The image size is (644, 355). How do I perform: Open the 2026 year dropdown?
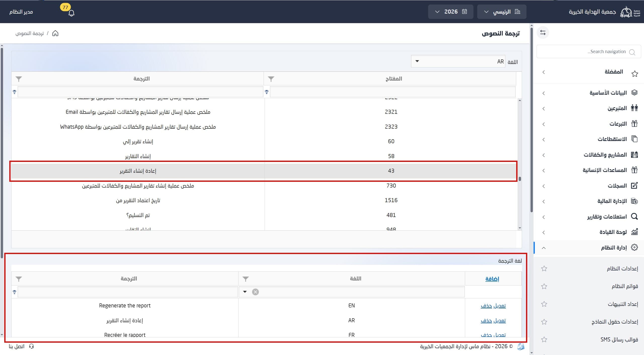coord(451,12)
